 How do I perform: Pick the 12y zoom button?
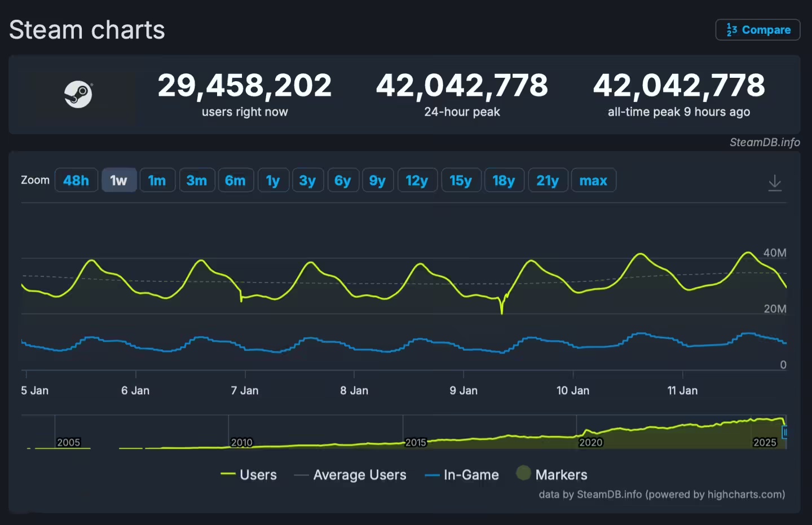(x=417, y=180)
